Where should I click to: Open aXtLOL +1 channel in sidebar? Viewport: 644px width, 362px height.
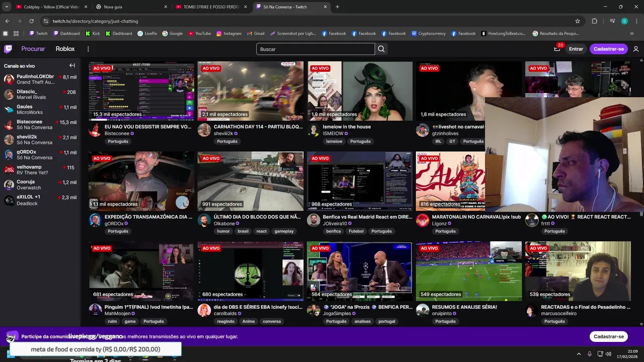40,200
